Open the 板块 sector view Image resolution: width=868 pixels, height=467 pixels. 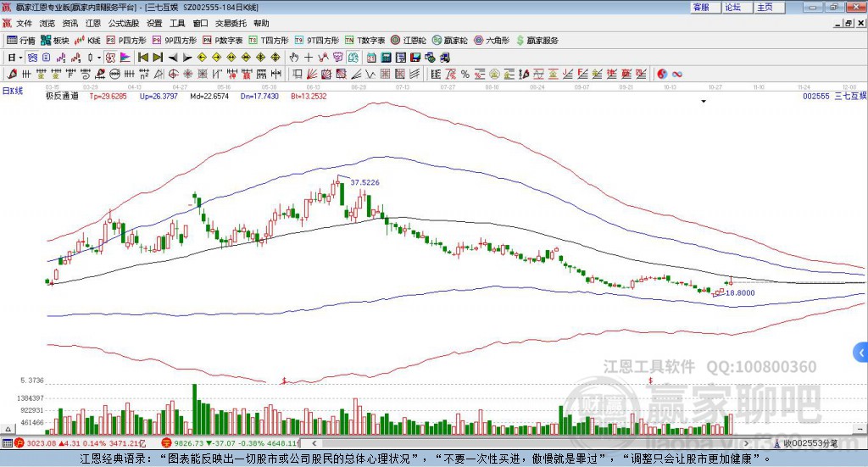pyautogui.click(x=54, y=41)
